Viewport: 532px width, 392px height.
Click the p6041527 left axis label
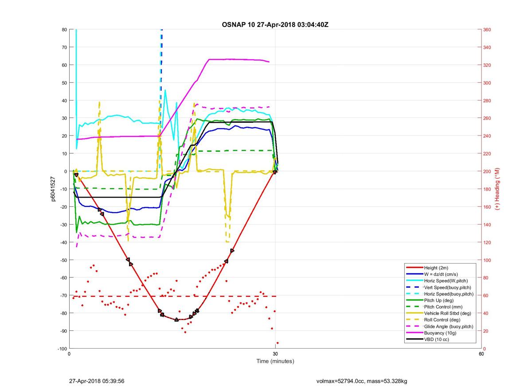tap(53, 189)
